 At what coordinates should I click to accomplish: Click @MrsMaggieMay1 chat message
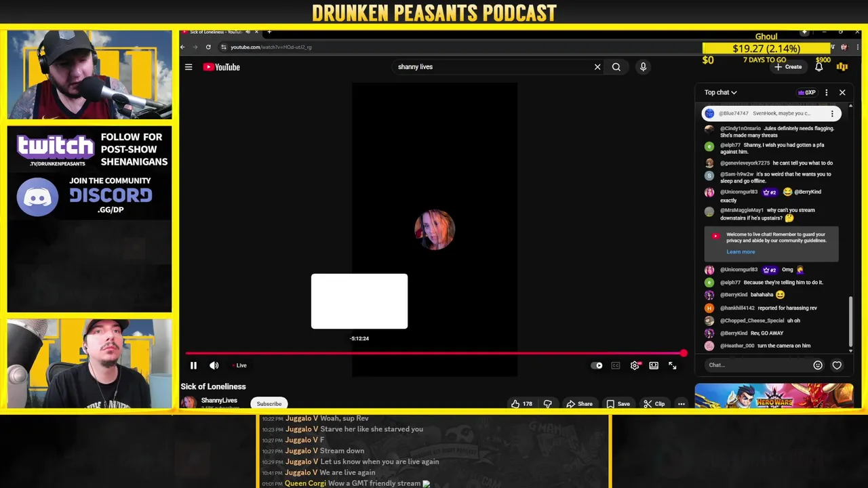(x=773, y=214)
